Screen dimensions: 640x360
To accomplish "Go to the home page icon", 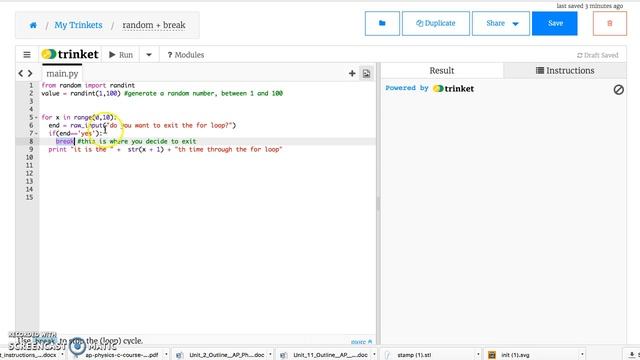I will point(33,25).
